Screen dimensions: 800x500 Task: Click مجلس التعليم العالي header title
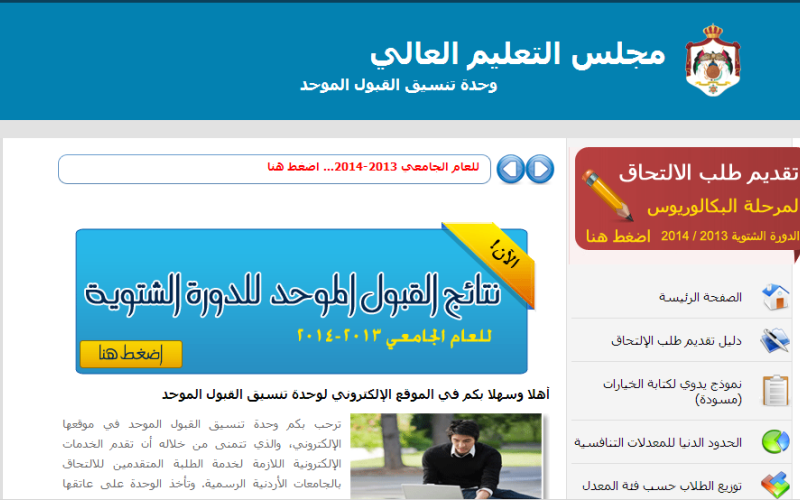(517, 54)
